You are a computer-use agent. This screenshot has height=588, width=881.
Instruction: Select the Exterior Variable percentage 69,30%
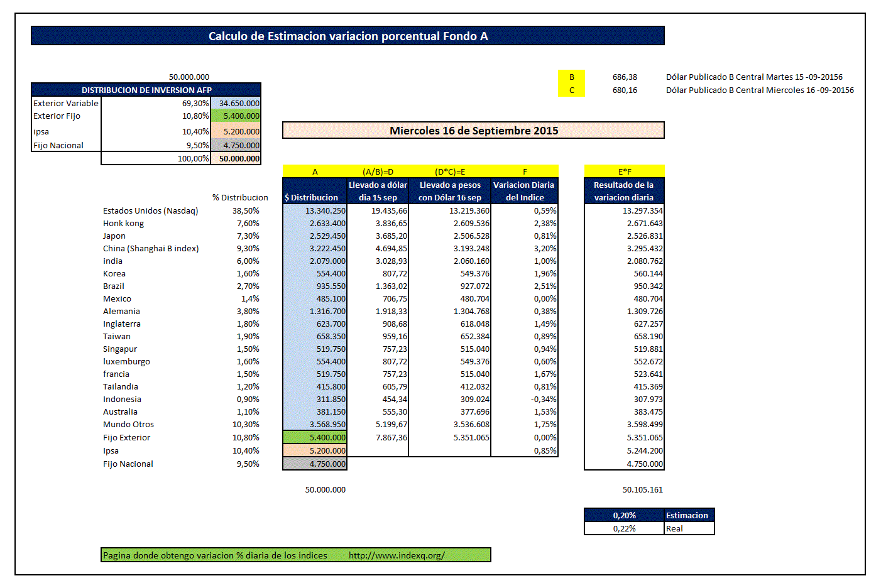coord(195,103)
